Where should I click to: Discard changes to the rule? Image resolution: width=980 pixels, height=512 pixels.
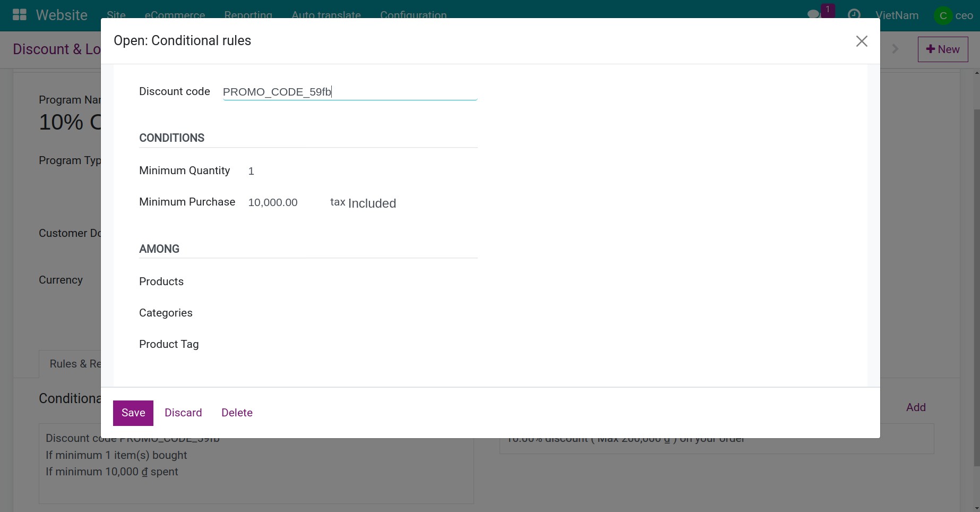pyautogui.click(x=183, y=413)
